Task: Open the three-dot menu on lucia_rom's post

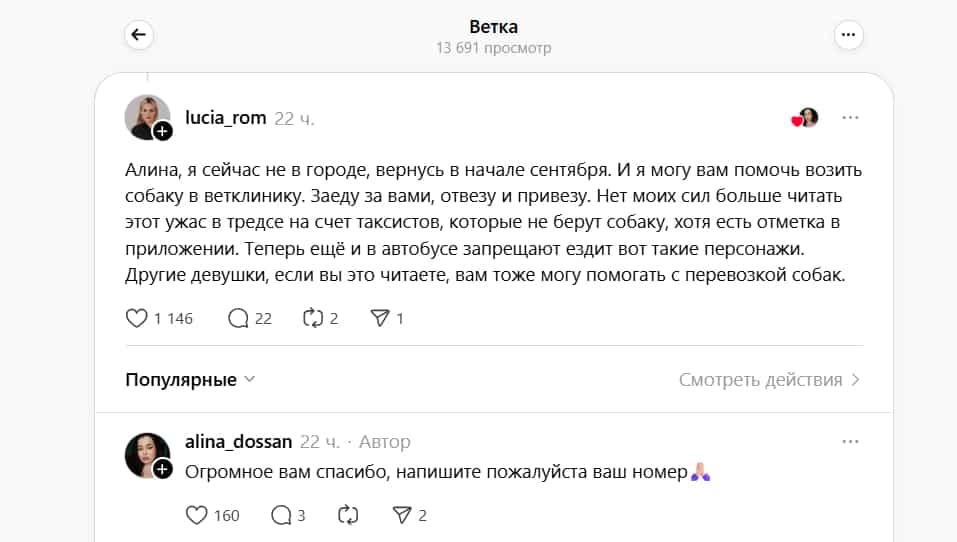Action: [850, 118]
